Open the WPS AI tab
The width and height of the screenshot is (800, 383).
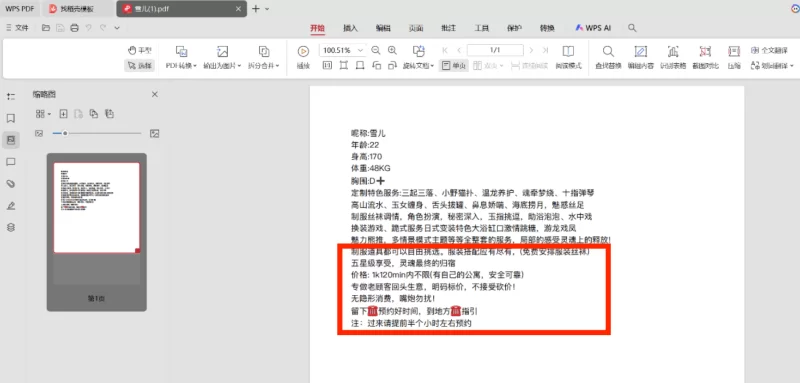[593, 29]
